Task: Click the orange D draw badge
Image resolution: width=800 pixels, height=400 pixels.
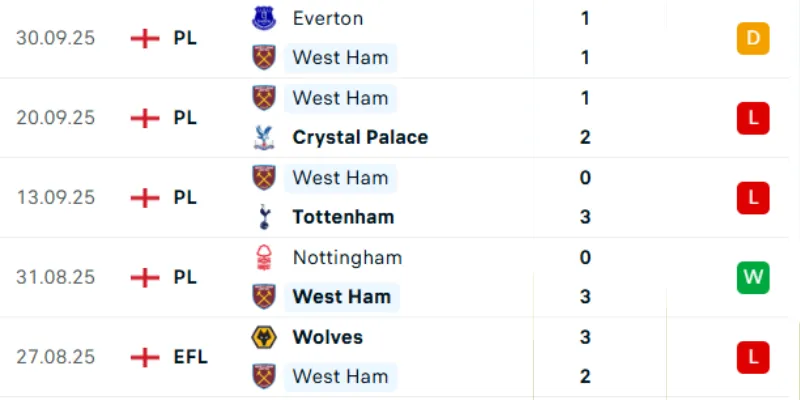Action: 751,38
